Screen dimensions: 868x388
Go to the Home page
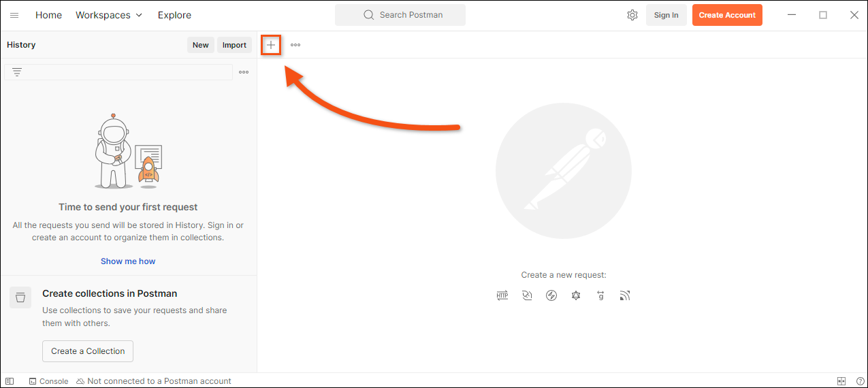click(48, 15)
